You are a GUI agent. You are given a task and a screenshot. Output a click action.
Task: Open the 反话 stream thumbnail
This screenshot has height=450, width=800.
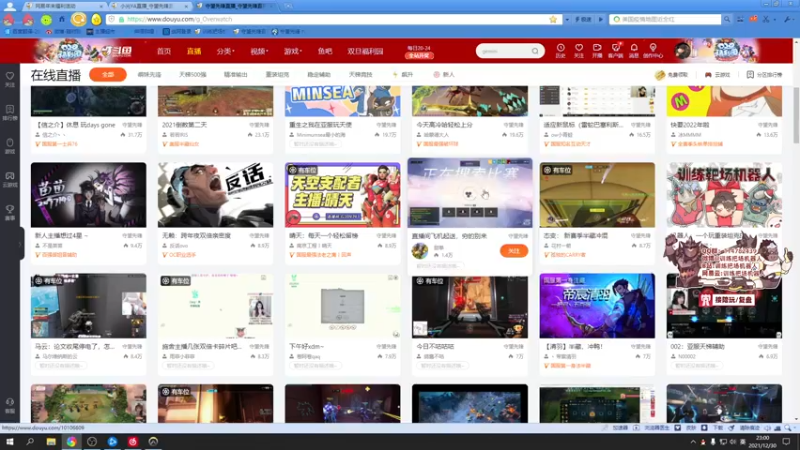tap(215, 195)
